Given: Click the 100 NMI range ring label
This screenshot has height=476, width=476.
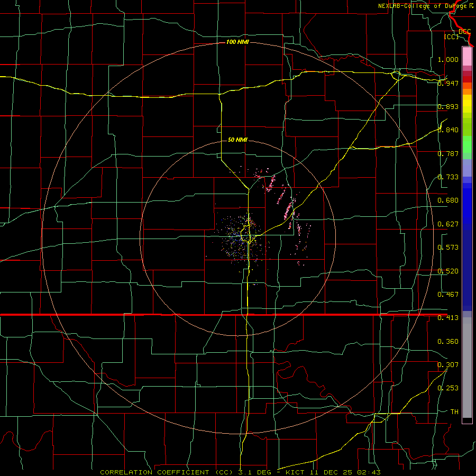Looking at the screenshot, I should tap(237, 42).
